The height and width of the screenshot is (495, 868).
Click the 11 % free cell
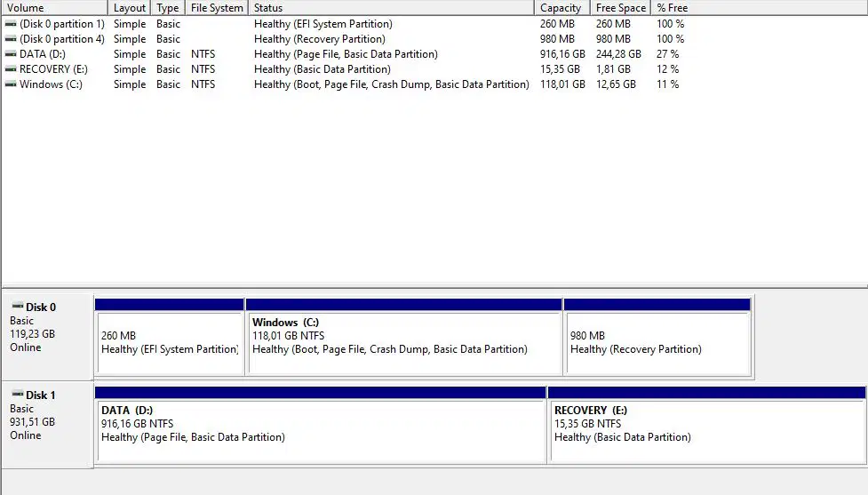coord(667,84)
